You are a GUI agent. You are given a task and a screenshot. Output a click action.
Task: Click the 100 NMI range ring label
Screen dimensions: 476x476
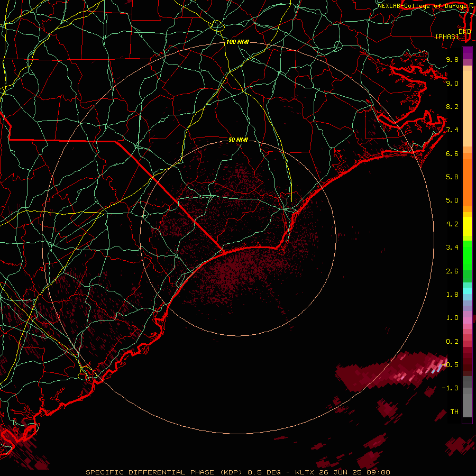point(237,42)
